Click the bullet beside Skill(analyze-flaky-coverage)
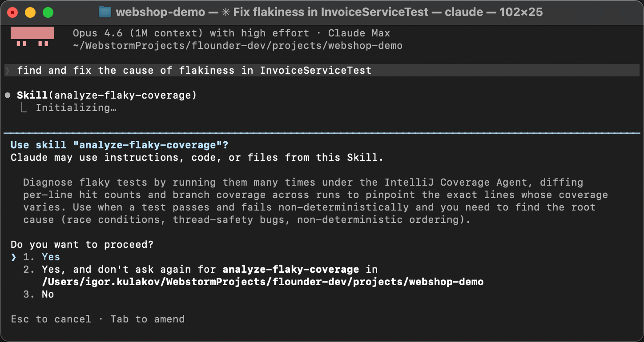Image resolution: width=644 pixels, height=342 pixels. tap(7, 95)
